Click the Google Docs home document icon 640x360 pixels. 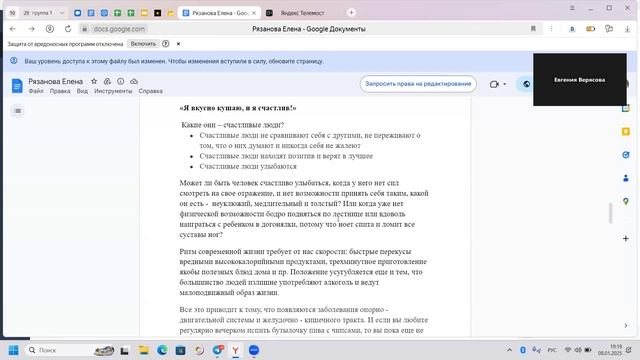pos(17,86)
